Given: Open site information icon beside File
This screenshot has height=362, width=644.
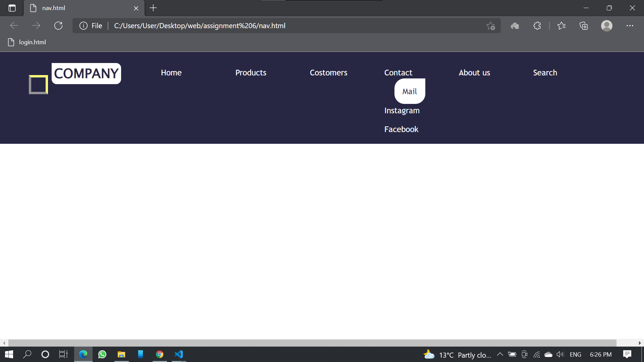Looking at the screenshot, I should click(x=84, y=25).
